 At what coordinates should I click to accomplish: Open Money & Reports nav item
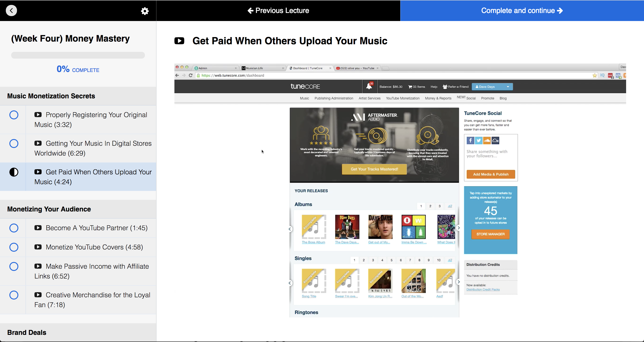pos(438,98)
